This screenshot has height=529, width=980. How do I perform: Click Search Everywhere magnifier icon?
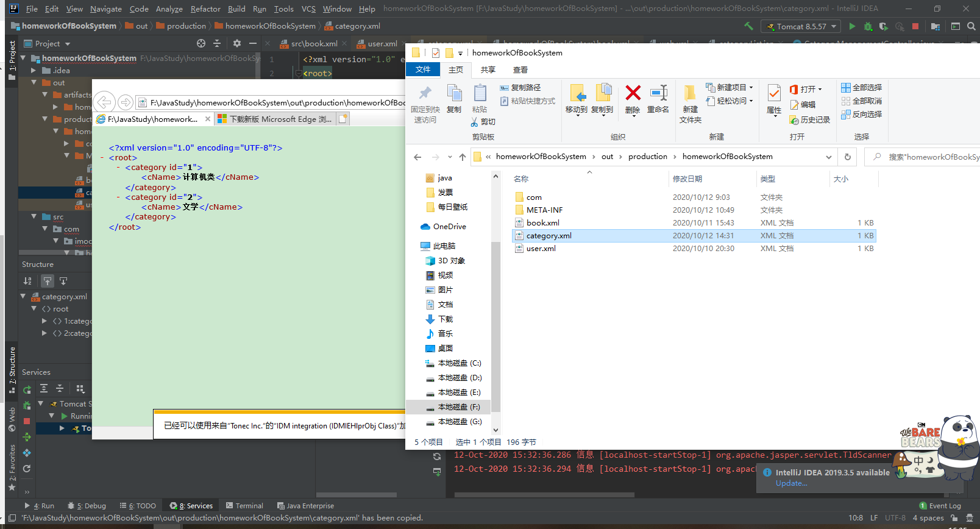pyautogui.click(x=971, y=26)
